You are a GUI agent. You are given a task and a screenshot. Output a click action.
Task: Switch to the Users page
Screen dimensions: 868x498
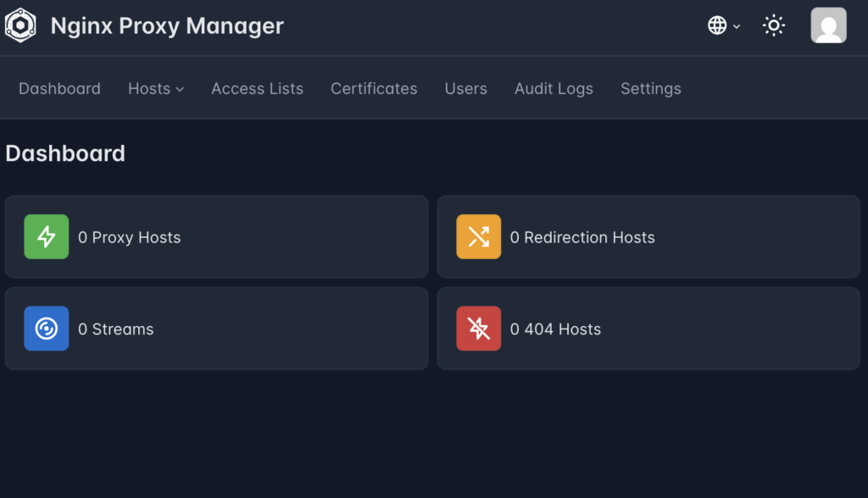(x=465, y=89)
